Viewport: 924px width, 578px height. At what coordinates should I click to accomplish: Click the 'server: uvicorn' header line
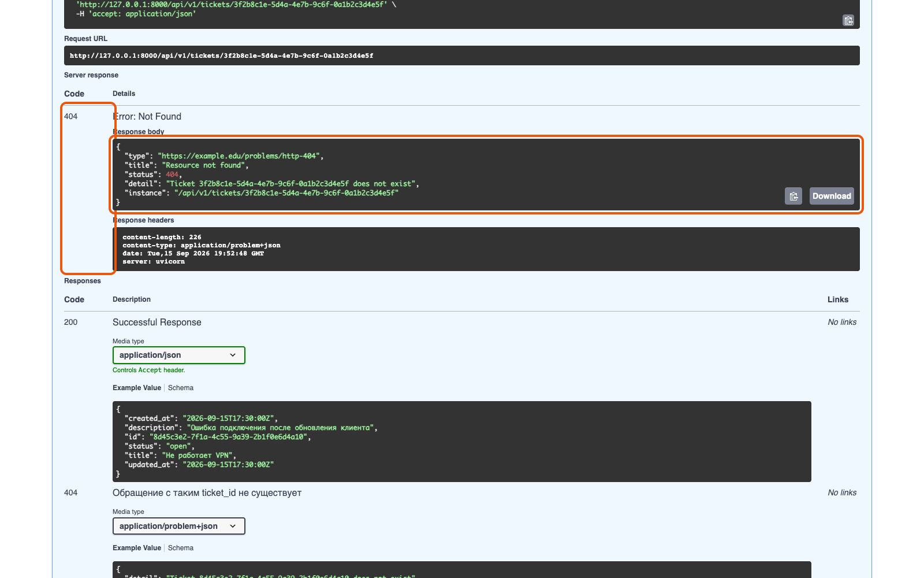point(154,261)
